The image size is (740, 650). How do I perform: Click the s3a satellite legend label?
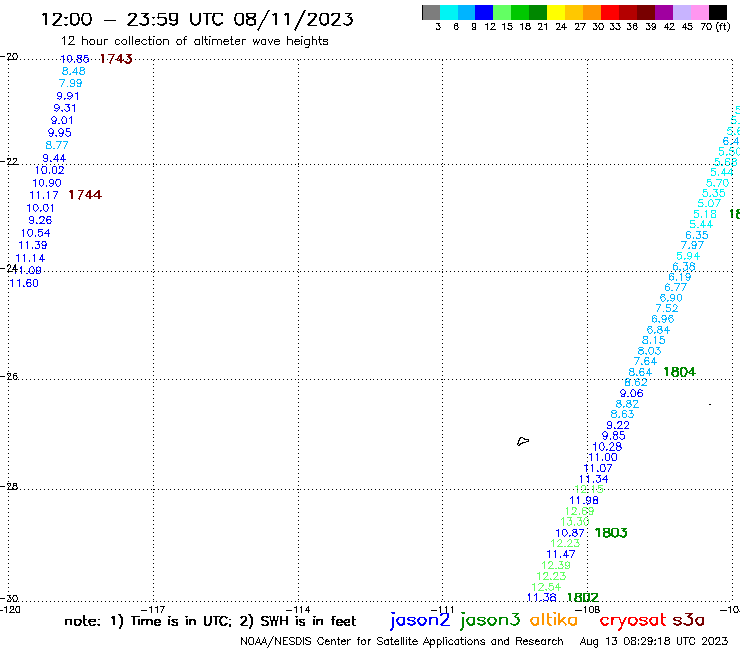689,620
